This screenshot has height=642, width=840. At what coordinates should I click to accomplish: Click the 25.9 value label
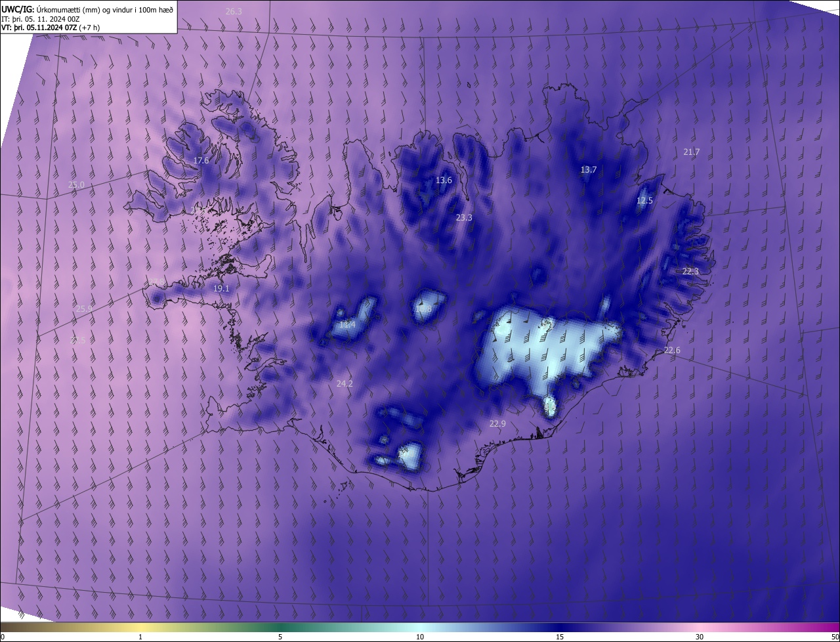click(x=85, y=309)
